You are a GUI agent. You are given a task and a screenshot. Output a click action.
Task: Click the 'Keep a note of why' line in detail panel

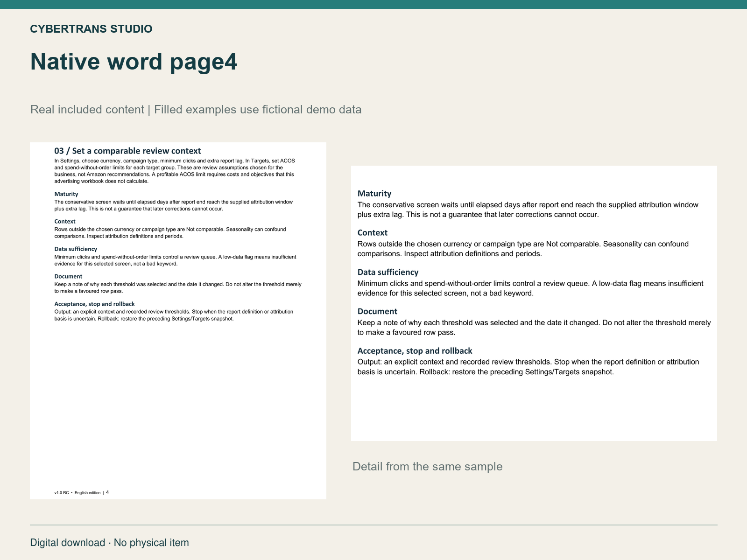click(x=534, y=323)
